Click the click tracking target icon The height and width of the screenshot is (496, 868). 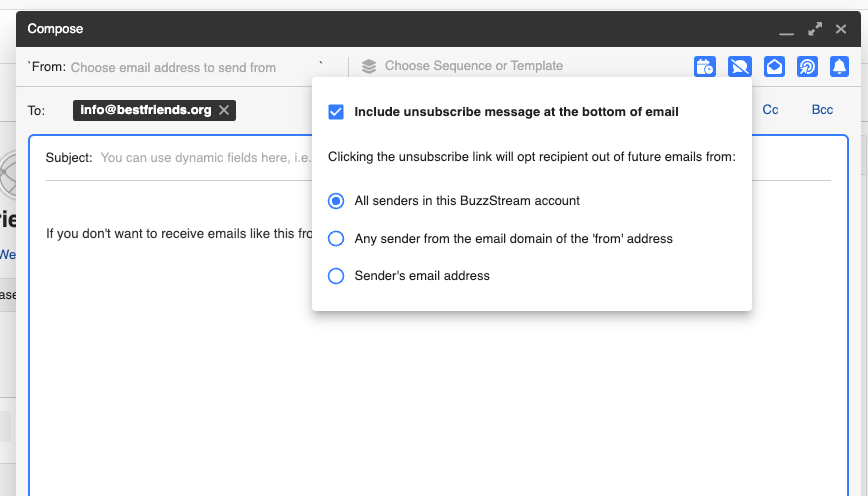[808, 67]
